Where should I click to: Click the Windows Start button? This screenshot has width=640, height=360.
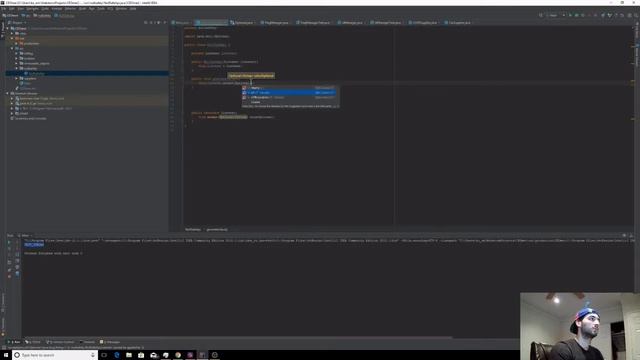click(6, 355)
